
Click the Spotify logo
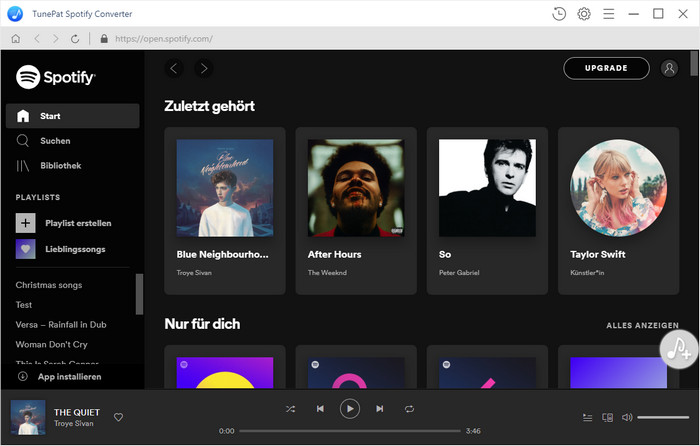tap(55, 77)
